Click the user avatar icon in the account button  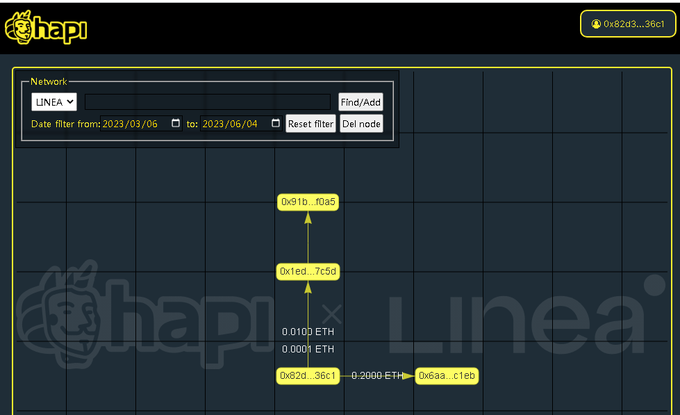pyautogui.click(x=596, y=24)
